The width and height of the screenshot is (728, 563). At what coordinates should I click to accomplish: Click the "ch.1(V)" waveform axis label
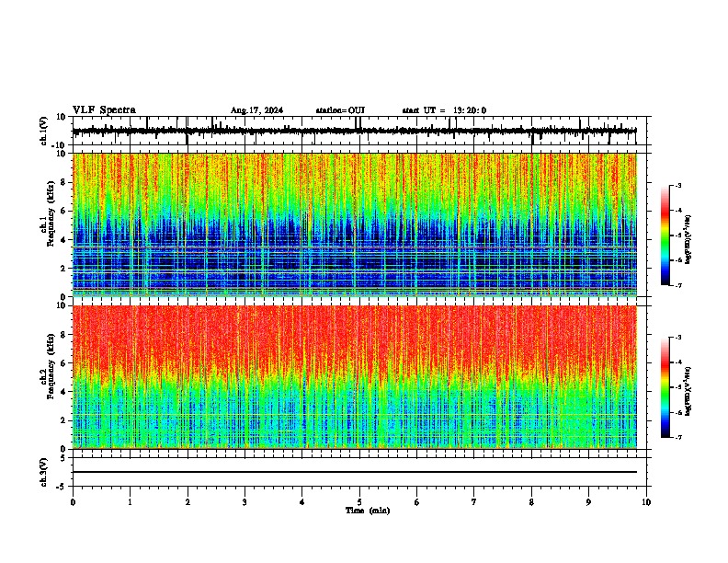[x=44, y=131]
